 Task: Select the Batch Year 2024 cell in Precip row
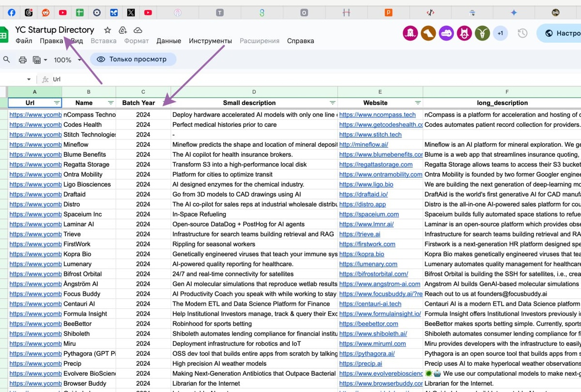[x=143, y=363]
